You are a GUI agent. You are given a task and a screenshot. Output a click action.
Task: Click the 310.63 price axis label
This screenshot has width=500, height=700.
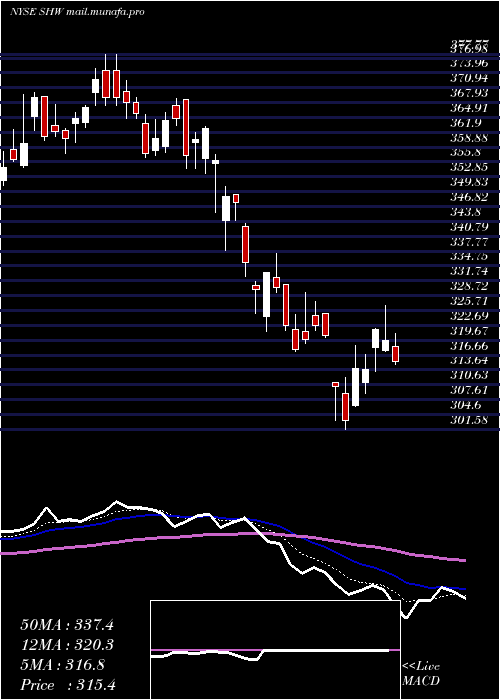click(469, 375)
